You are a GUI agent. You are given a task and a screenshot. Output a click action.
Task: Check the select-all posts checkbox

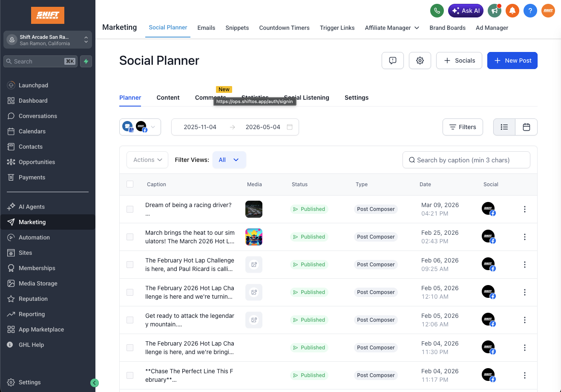pos(130,184)
